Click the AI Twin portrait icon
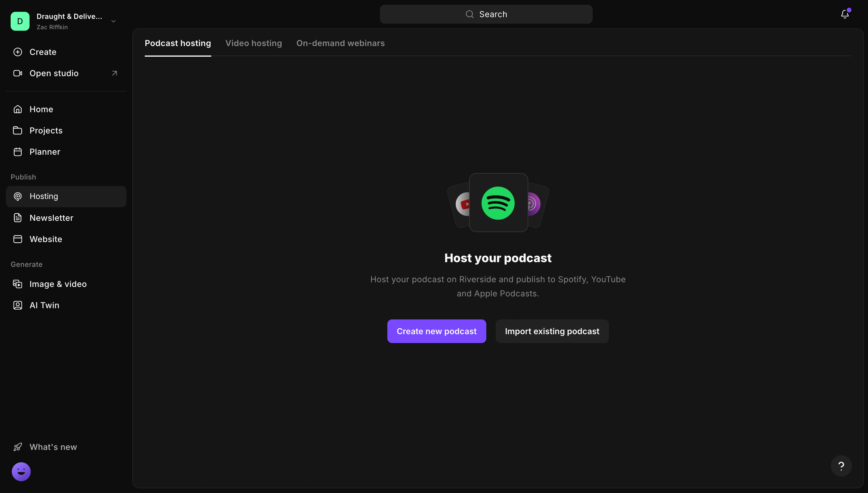 coord(18,305)
